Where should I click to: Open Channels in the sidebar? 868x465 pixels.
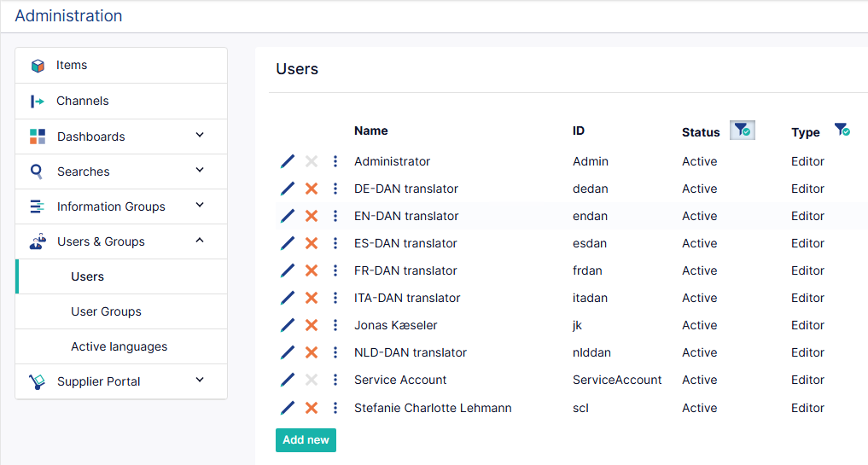coord(121,101)
